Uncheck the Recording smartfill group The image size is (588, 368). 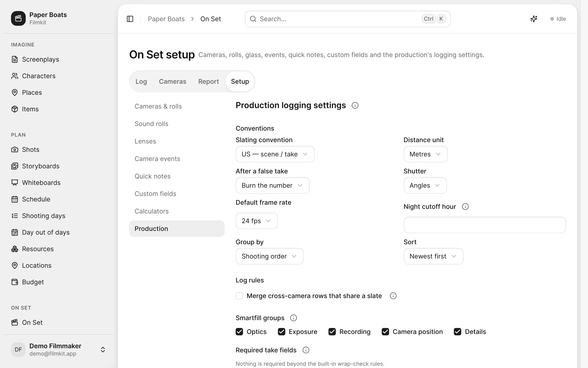[x=332, y=331]
